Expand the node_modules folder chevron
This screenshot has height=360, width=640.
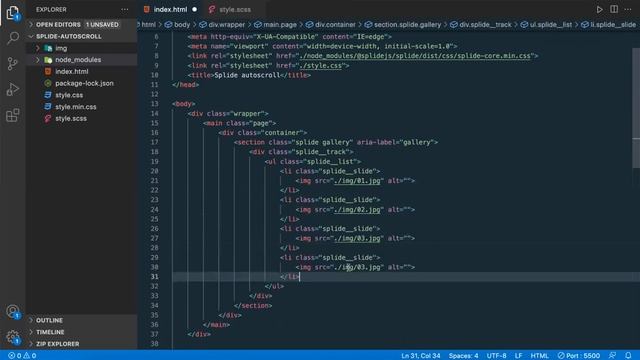(38, 60)
